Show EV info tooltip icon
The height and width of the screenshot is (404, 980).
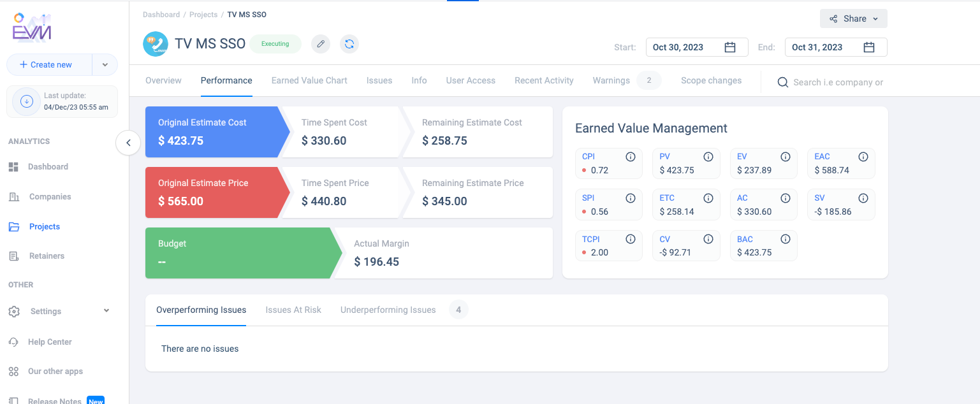tap(786, 157)
